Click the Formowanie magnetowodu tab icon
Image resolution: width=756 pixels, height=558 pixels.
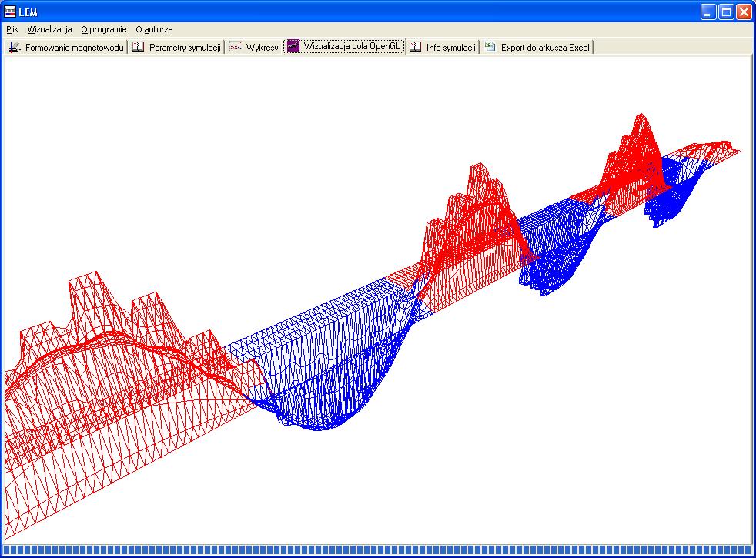point(15,47)
